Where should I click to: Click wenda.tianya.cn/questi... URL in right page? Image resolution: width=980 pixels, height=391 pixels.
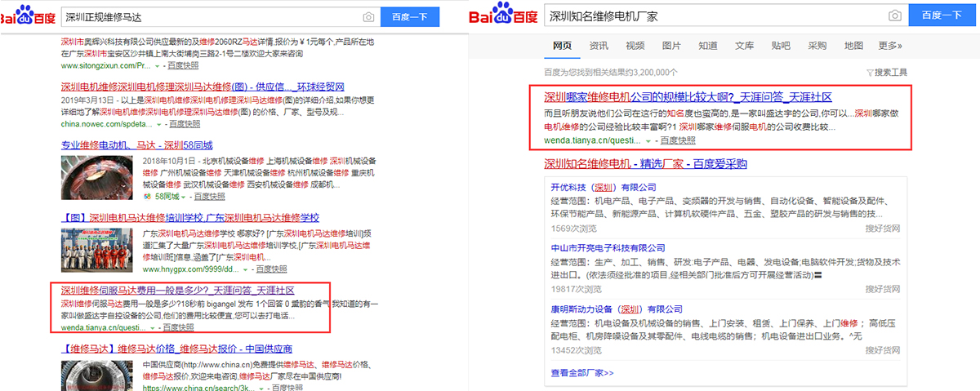[592, 140]
